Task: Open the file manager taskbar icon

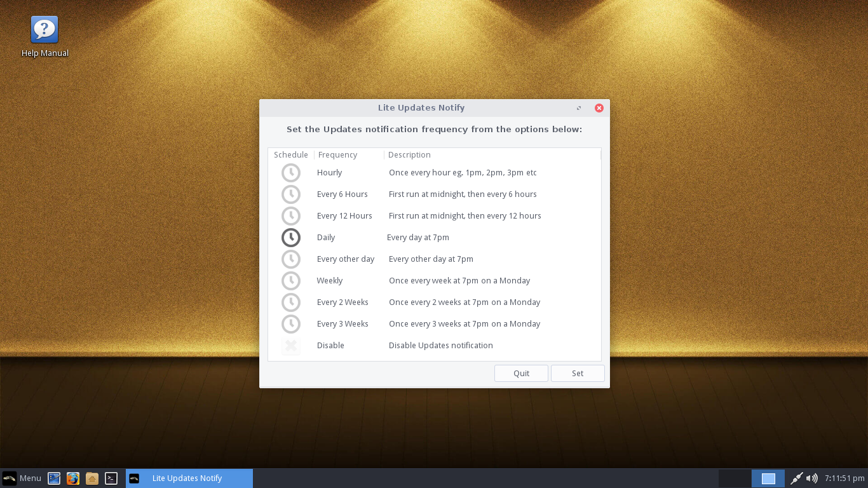Action: pos(92,478)
